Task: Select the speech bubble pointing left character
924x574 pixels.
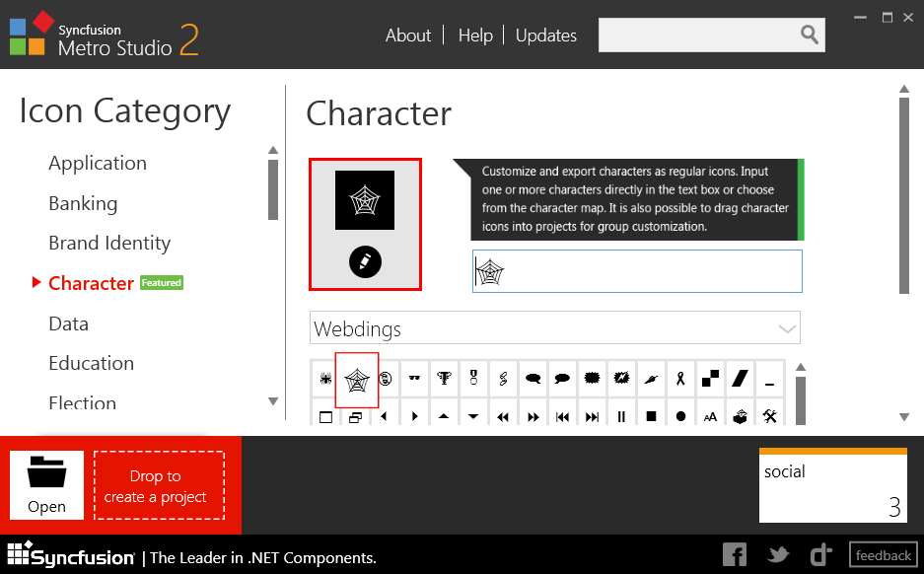Action: [562, 379]
